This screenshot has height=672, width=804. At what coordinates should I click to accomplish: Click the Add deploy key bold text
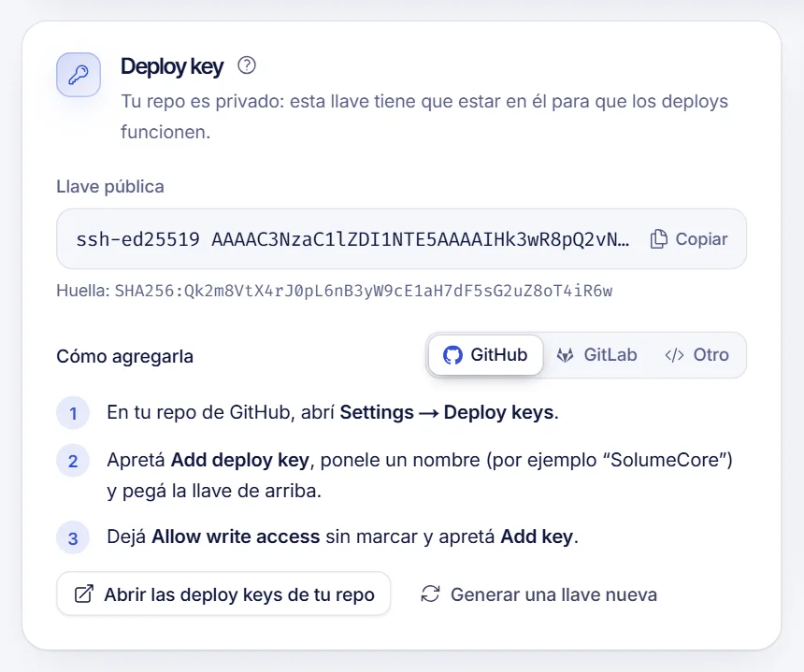240,460
